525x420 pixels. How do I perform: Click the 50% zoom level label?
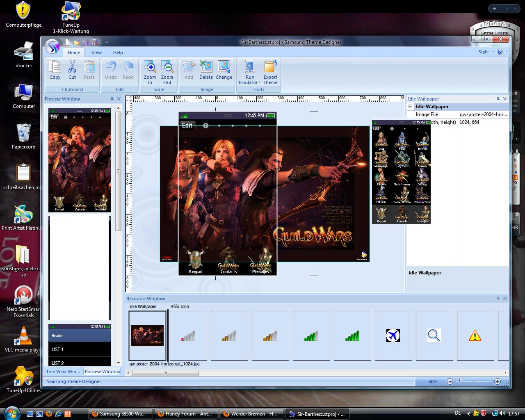pos(433,381)
